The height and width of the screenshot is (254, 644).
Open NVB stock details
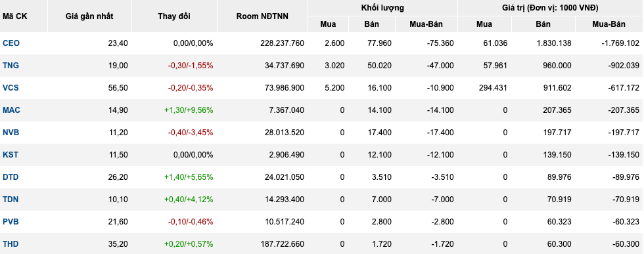click(x=11, y=133)
